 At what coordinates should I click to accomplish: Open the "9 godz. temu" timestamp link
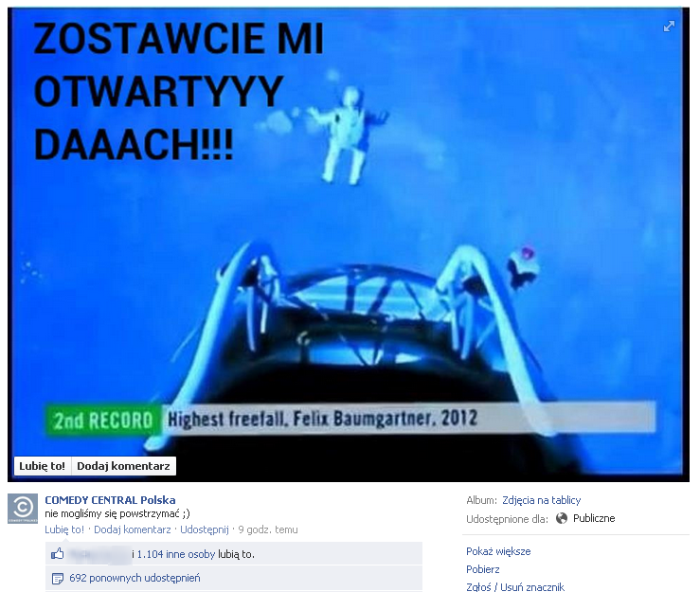[x=268, y=529]
